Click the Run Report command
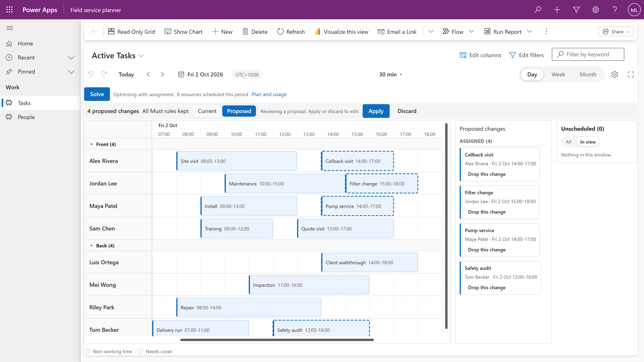 point(503,32)
